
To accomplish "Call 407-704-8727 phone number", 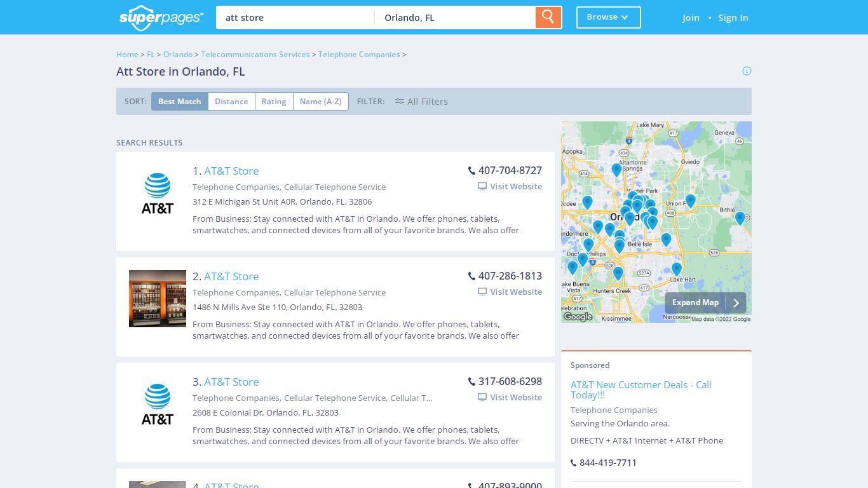I will pyautogui.click(x=510, y=171).
